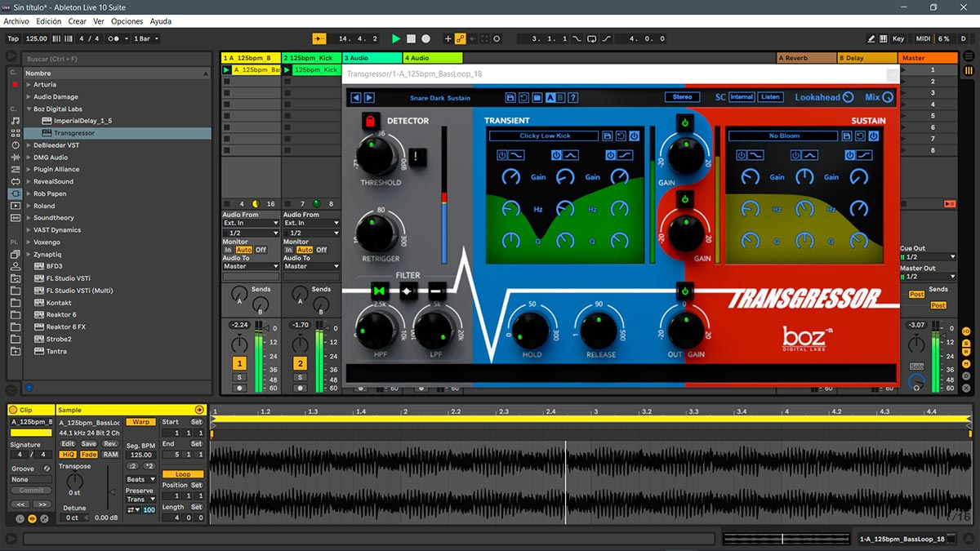Toggle the Follow arrow button in the transport
980x551 pixels.
click(319, 38)
